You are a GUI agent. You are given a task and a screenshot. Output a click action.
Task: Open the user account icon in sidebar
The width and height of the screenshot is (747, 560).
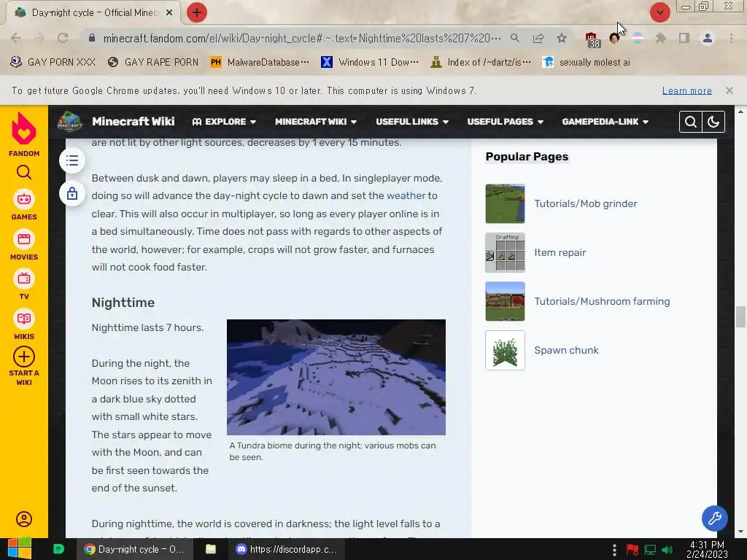click(24, 519)
